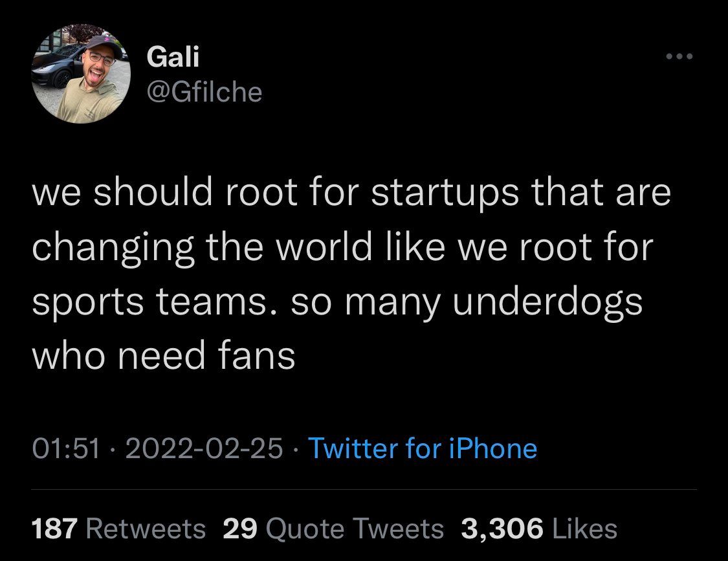Click the word "Likes" label
The width and height of the screenshot is (728, 561).
pos(584,529)
